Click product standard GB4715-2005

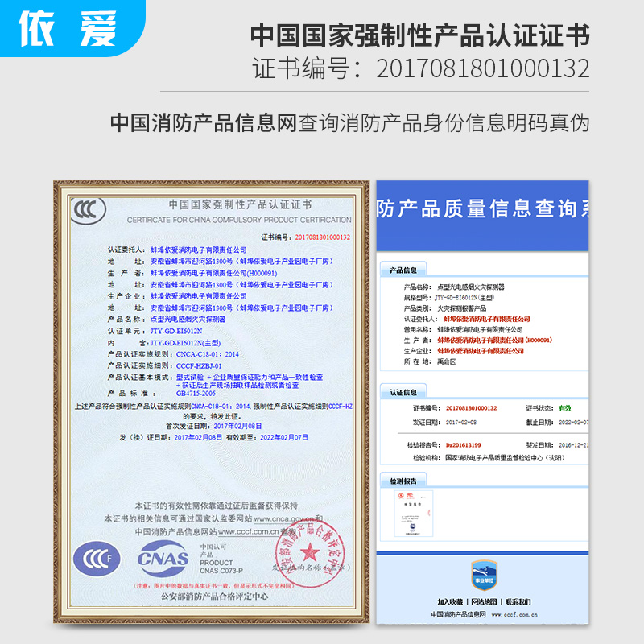pos(196,394)
